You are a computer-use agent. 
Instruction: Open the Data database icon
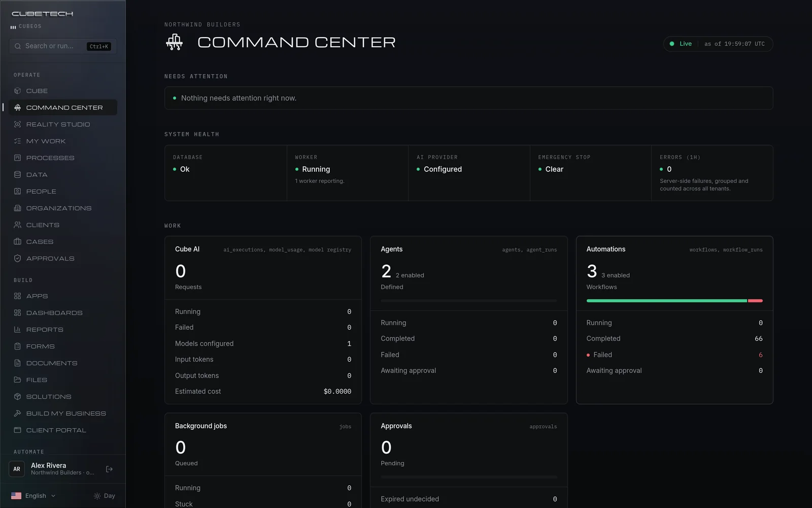17,175
